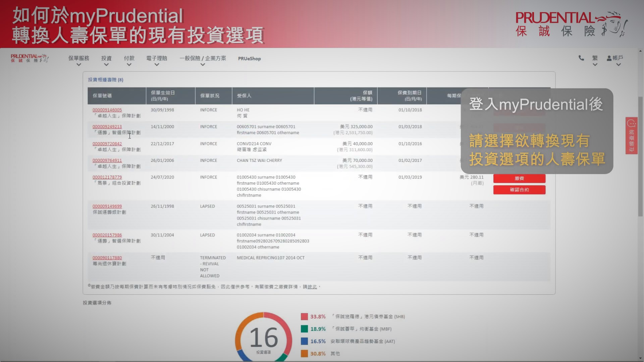Click the 投資相連壽險 (8) section heading
The width and height of the screenshot is (644, 362).
coord(106,80)
